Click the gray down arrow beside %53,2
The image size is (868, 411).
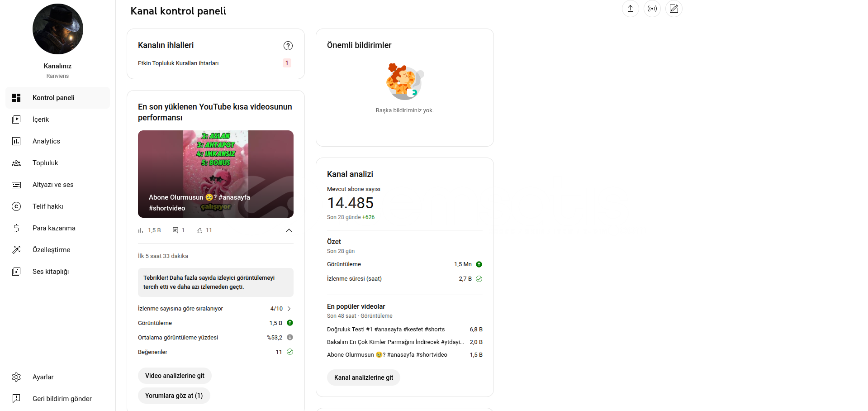[x=290, y=337]
